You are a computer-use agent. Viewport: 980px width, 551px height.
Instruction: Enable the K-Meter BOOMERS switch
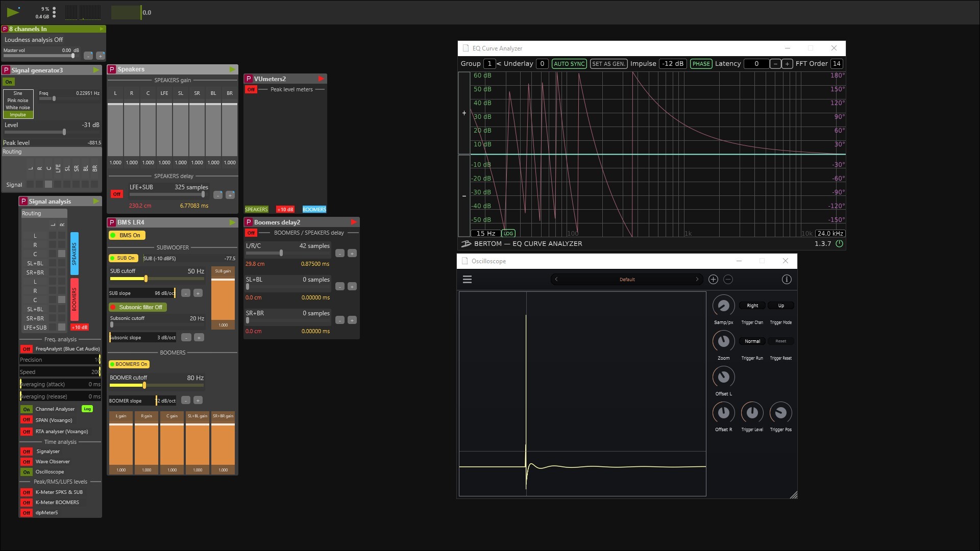(x=27, y=503)
